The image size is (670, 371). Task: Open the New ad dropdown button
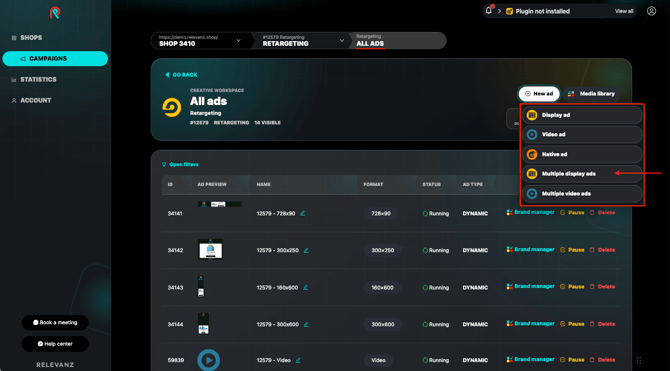(539, 94)
